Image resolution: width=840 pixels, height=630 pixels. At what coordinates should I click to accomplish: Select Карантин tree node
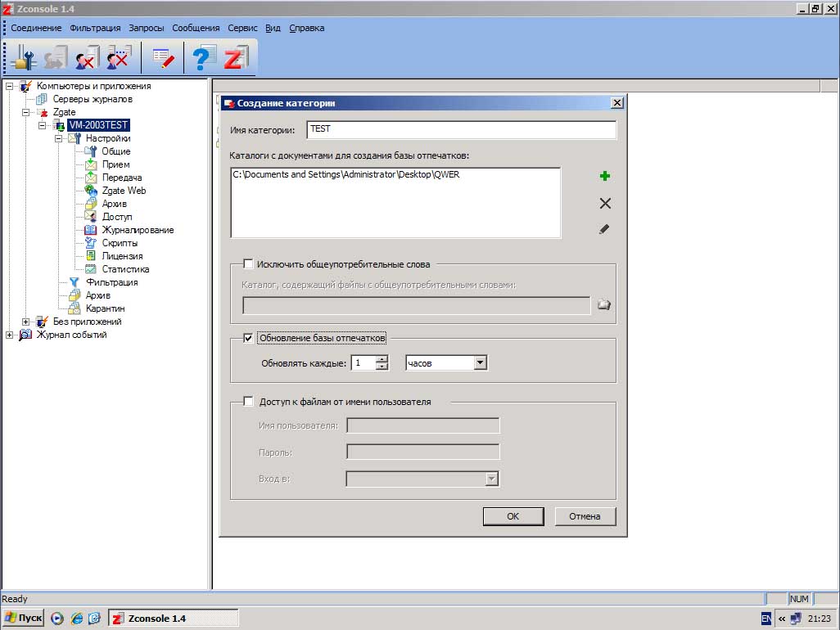coord(105,308)
